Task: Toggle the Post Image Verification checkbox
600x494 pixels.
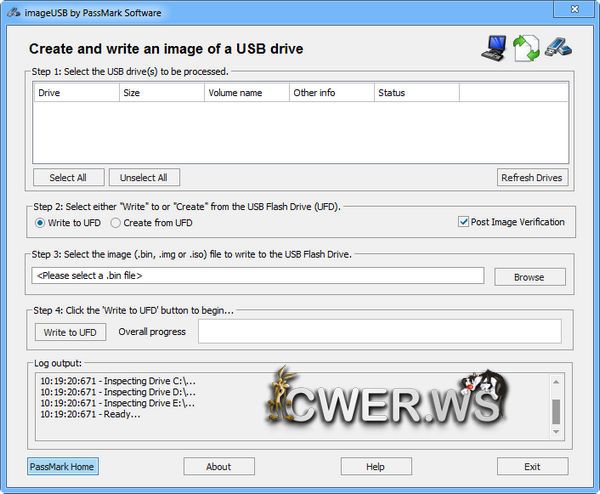Action: click(x=464, y=222)
